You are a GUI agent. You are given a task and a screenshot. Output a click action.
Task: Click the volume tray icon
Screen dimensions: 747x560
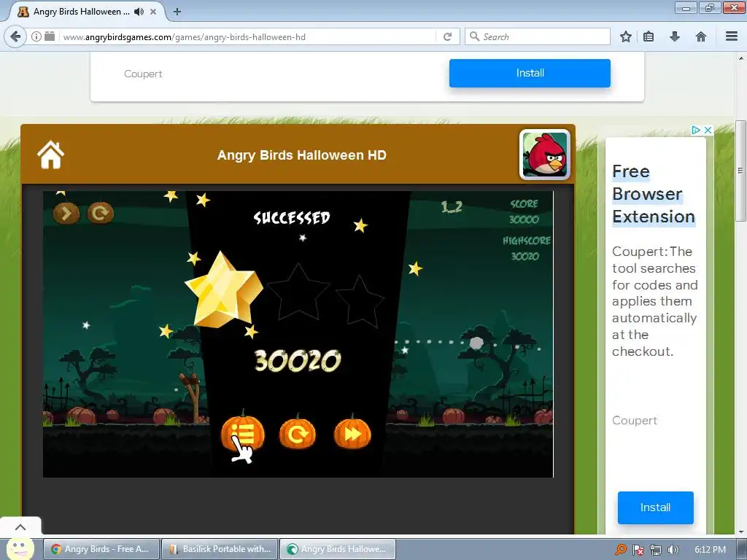673,550
